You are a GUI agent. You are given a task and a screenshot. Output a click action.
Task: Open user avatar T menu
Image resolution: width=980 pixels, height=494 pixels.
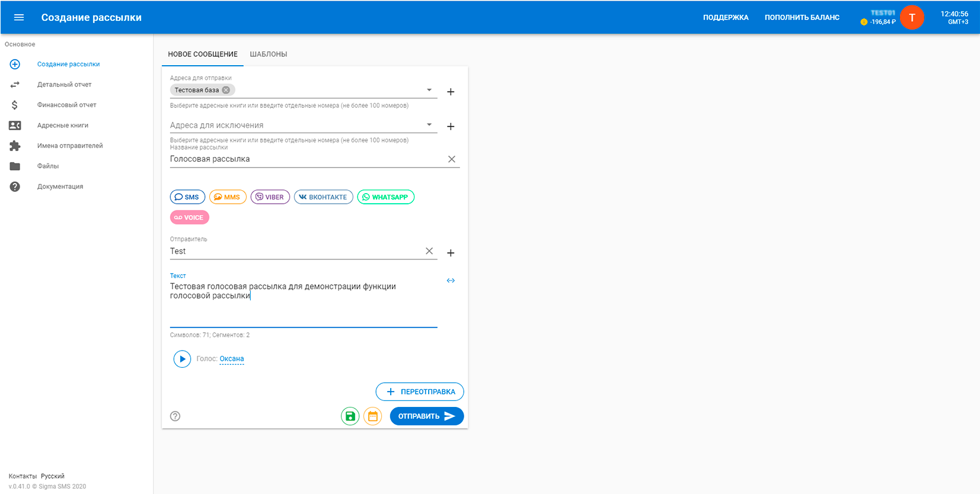912,17
